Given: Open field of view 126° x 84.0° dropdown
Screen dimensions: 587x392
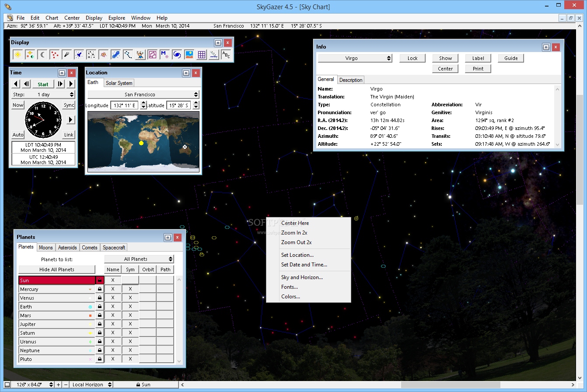Looking at the screenshot, I should click(33, 385).
